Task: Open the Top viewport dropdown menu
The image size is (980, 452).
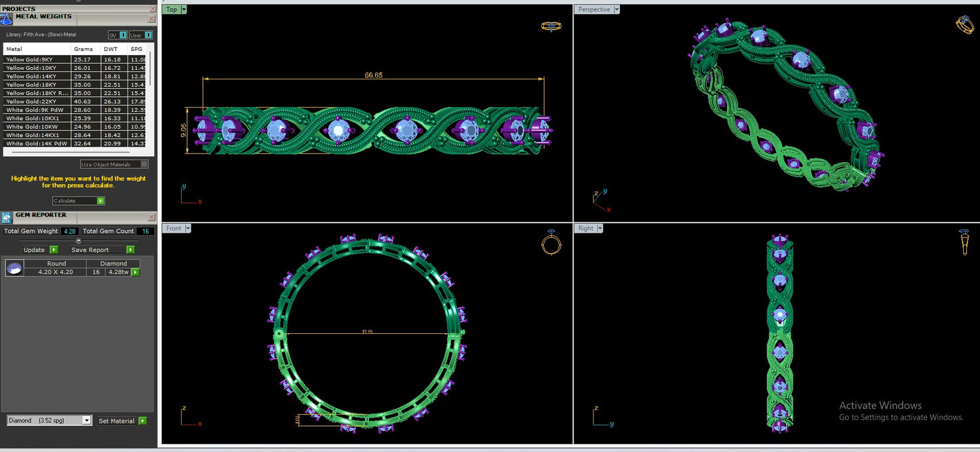Action: pyautogui.click(x=184, y=10)
